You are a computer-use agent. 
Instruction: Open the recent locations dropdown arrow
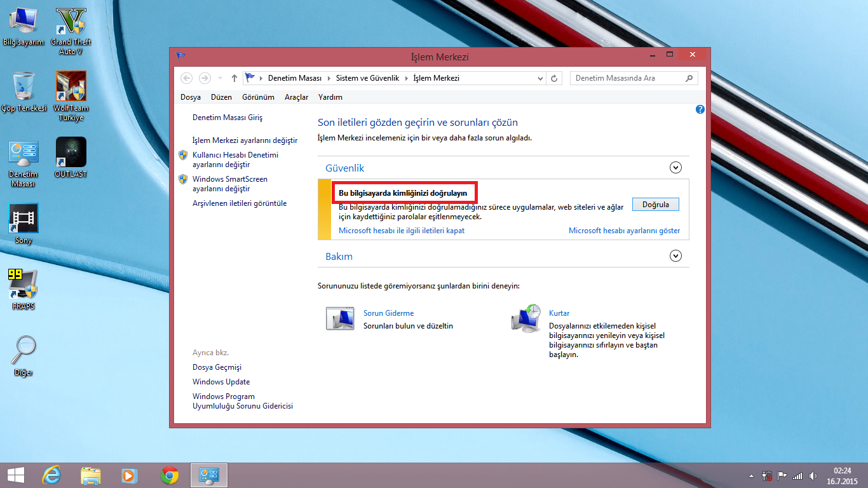220,78
